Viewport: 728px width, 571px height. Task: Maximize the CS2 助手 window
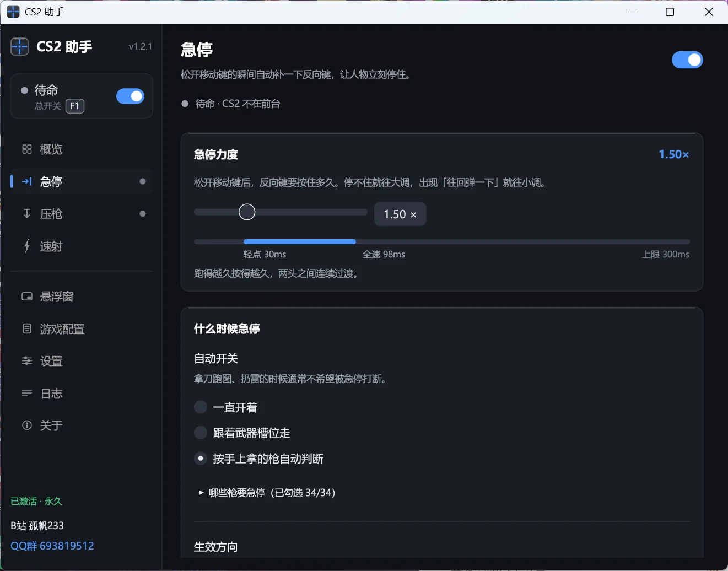(670, 12)
